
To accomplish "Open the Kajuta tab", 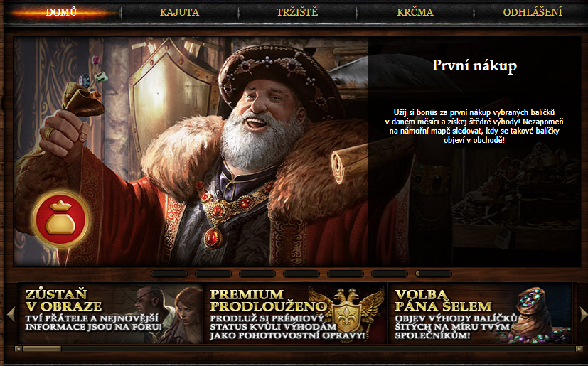I will (180, 12).
